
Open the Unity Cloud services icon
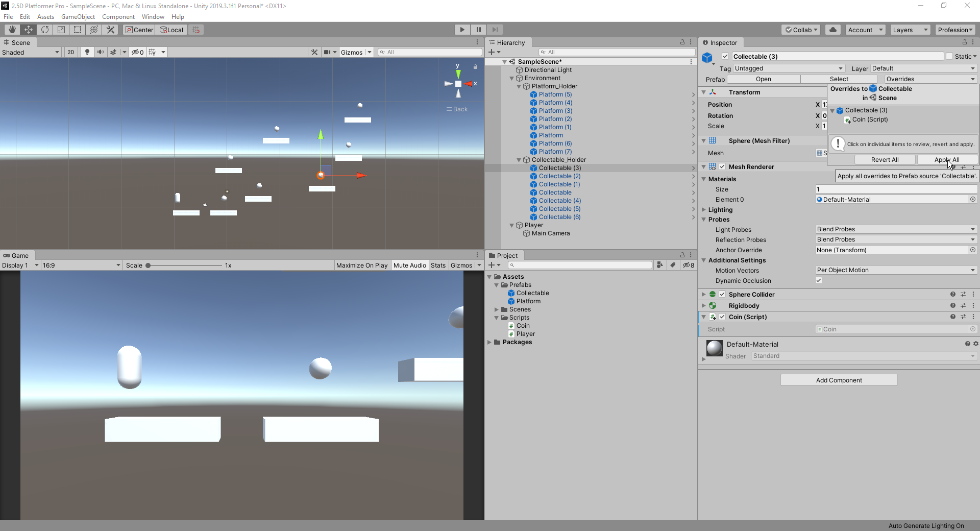click(832, 29)
